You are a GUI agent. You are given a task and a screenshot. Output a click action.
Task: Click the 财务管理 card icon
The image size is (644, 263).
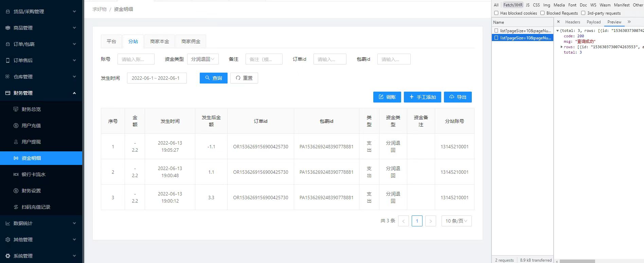click(x=8, y=93)
